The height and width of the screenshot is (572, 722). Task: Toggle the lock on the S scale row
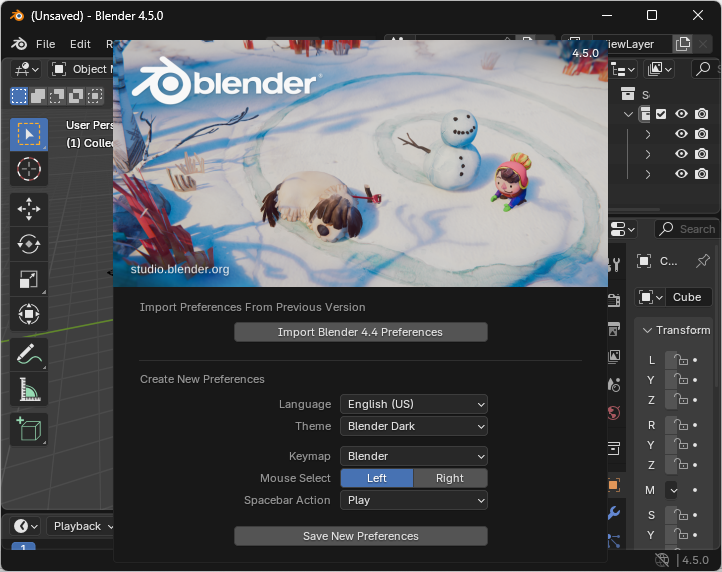pos(681,514)
